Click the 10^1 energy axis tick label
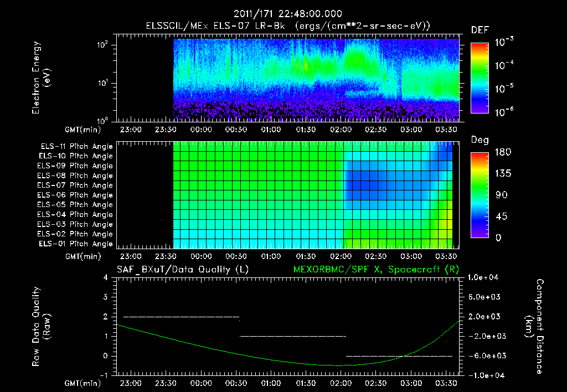567x392 pixels. pos(102,83)
